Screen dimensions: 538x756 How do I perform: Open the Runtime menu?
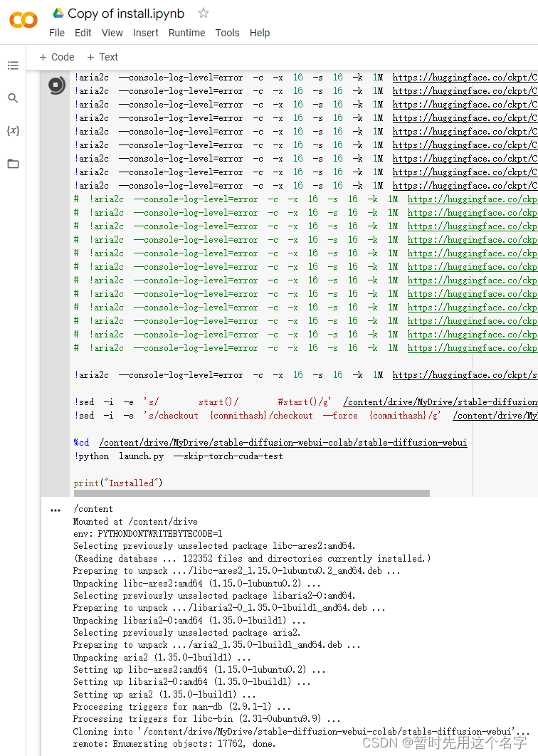186,33
